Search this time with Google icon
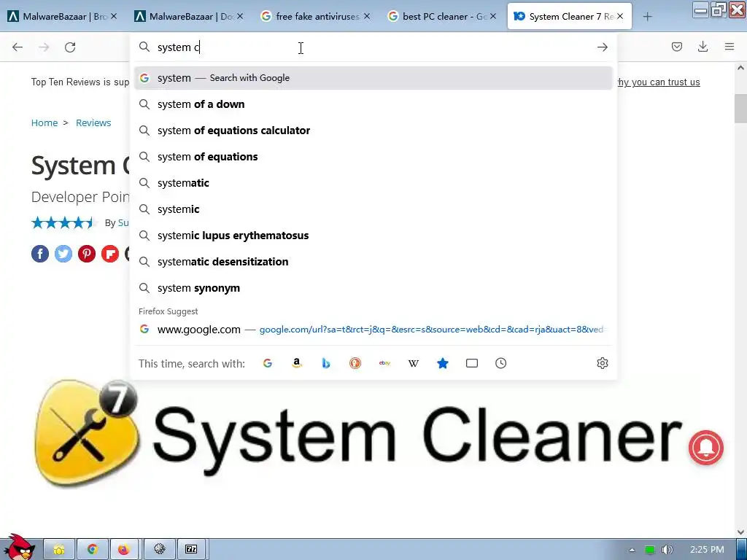The height and width of the screenshot is (560, 747). (268, 363)
